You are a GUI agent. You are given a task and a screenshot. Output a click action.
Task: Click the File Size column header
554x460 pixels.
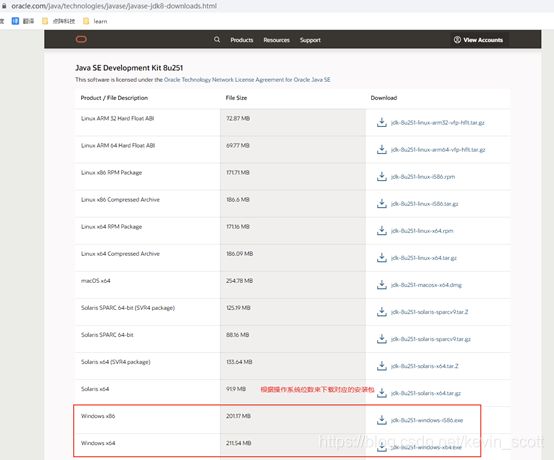tap(236, 98)
